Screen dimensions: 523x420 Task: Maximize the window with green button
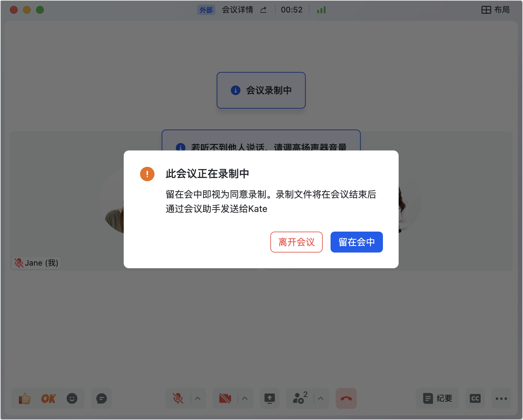[x=40, y=10]
